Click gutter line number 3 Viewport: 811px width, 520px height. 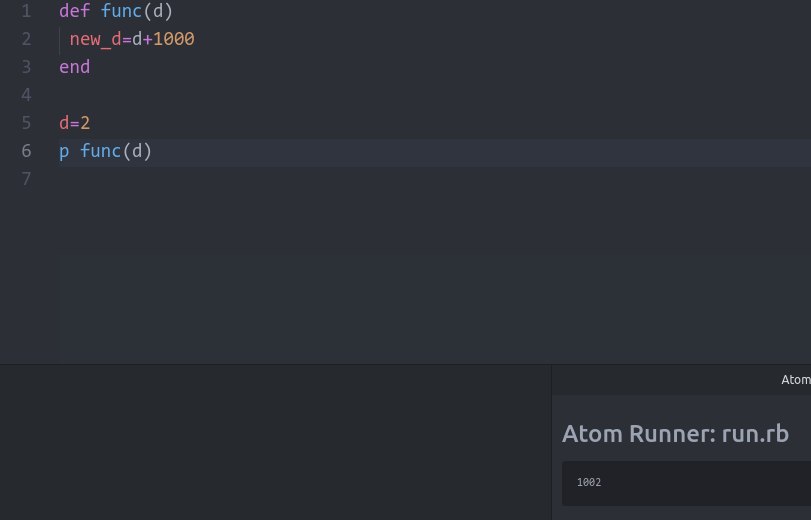click(x=26, y=67)
